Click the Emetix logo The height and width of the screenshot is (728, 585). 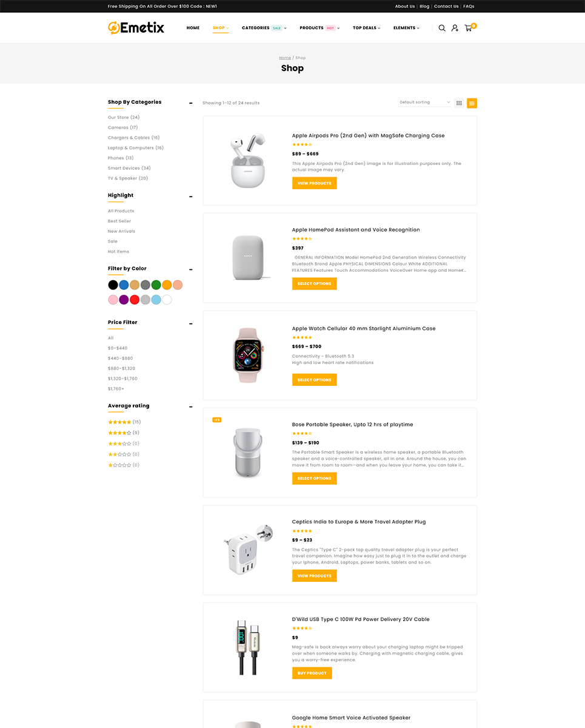(x=136, y=27)
